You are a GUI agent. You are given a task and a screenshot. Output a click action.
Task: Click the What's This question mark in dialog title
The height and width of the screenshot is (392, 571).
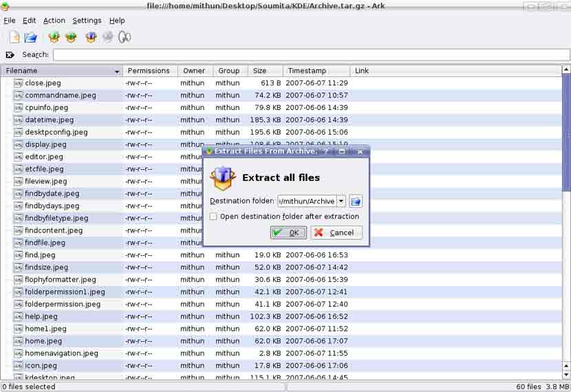(326, 151)
